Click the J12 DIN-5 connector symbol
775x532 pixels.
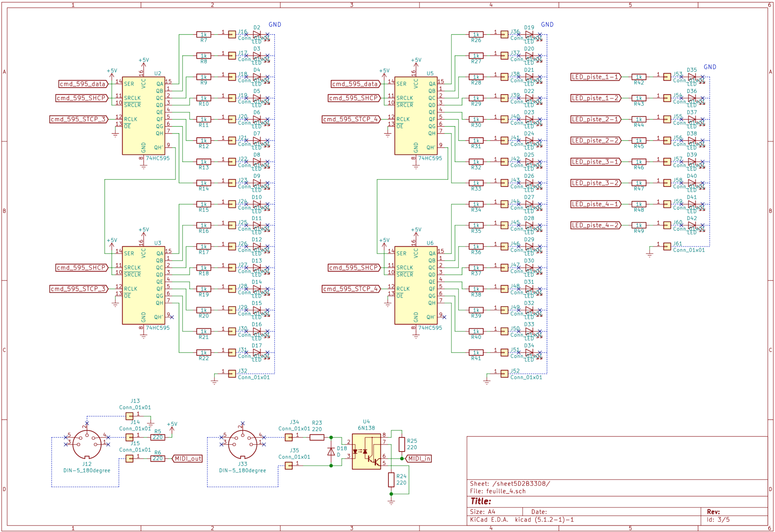(x=87, y=444)
